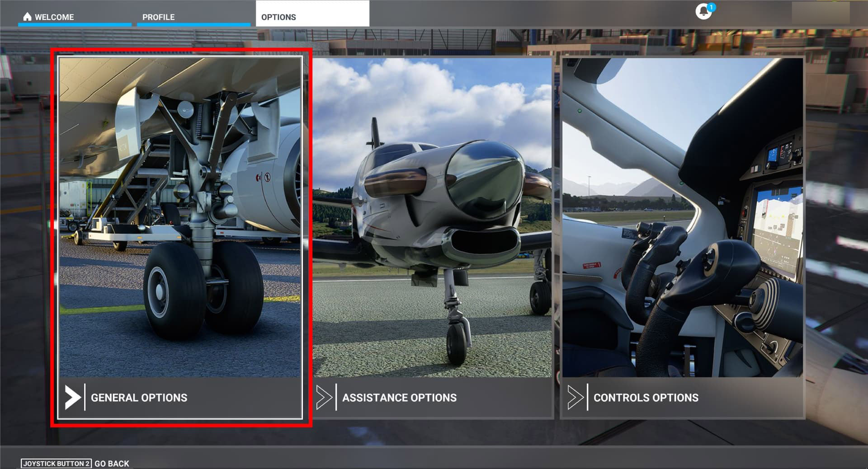This screenshot has height=469, width=868.
Task: Click the Joystick Button 2 key hint
Action: coord(56,464)
